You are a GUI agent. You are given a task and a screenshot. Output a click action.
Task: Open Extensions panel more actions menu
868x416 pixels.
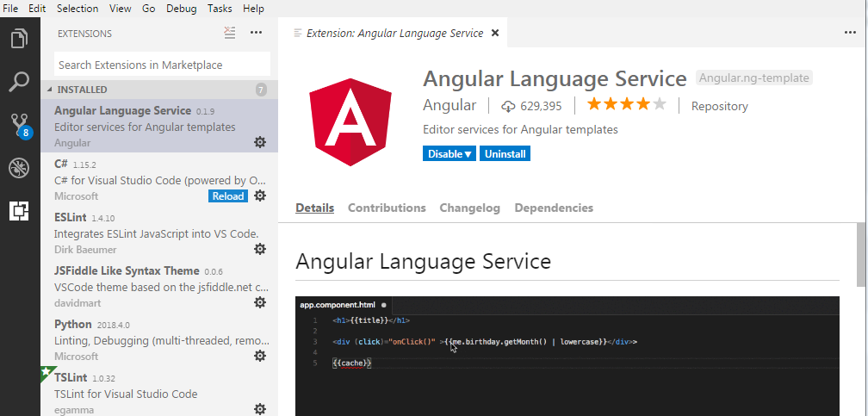(256, 33)
